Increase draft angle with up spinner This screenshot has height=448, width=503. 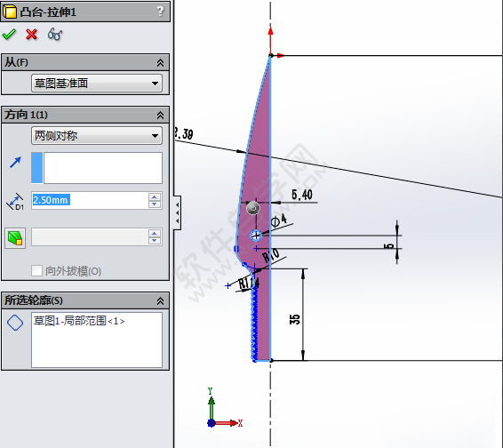[x=155, y=234]
